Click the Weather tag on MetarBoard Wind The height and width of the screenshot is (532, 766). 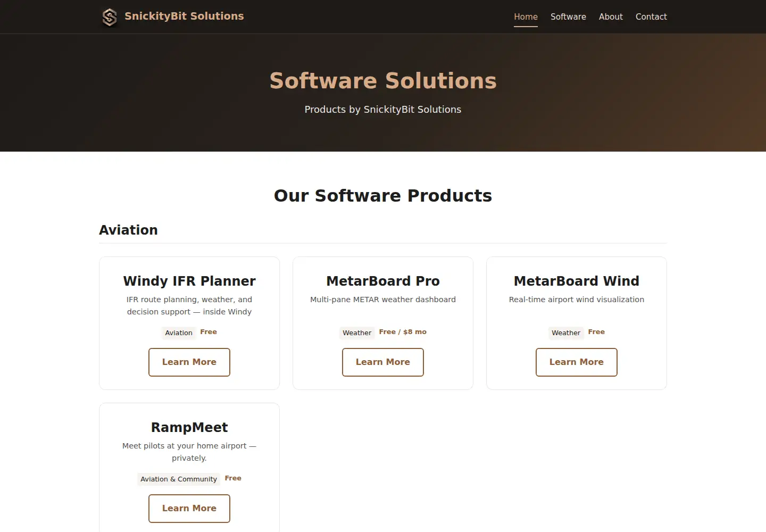pos(566,333)
